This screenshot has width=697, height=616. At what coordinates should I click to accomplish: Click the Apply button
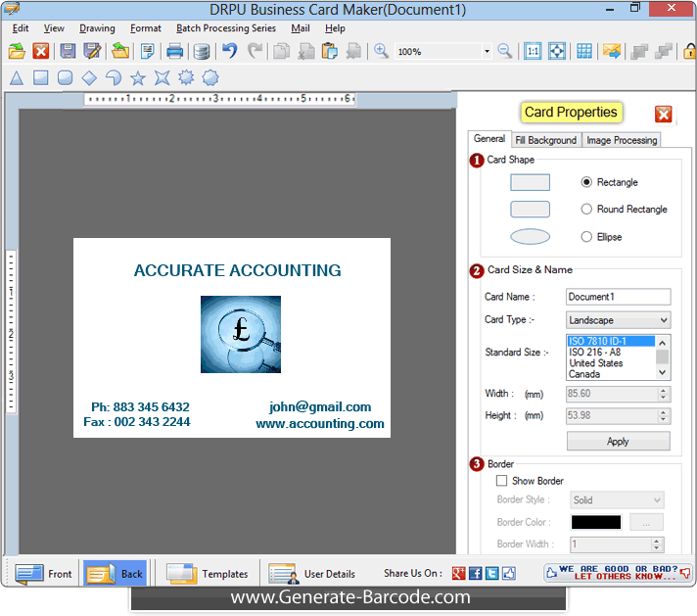tap(618, 442)
